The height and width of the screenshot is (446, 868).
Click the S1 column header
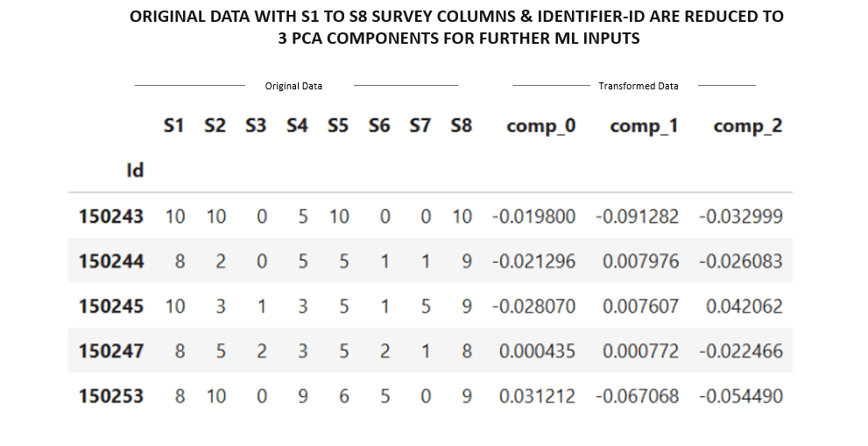click(173, 126)
